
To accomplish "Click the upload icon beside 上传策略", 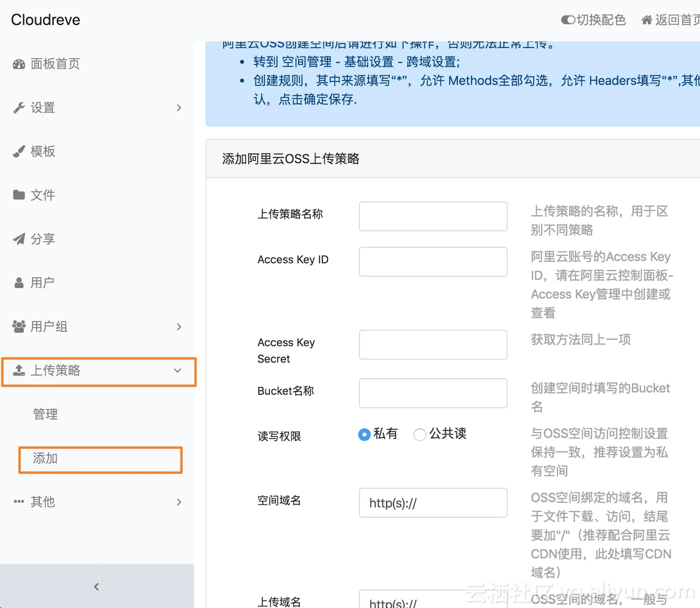I will click(x=19, y=370).
